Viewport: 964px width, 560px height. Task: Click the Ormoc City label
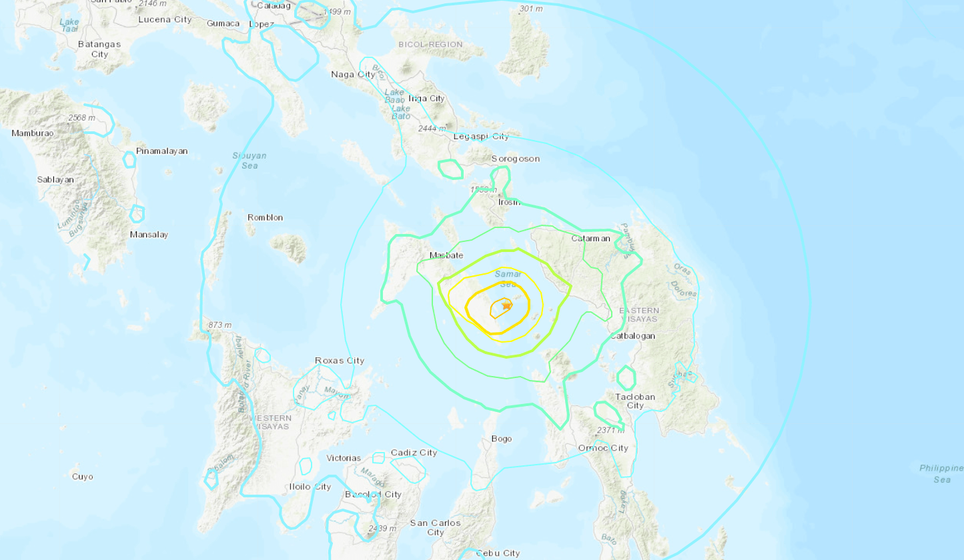coord(603,447)
